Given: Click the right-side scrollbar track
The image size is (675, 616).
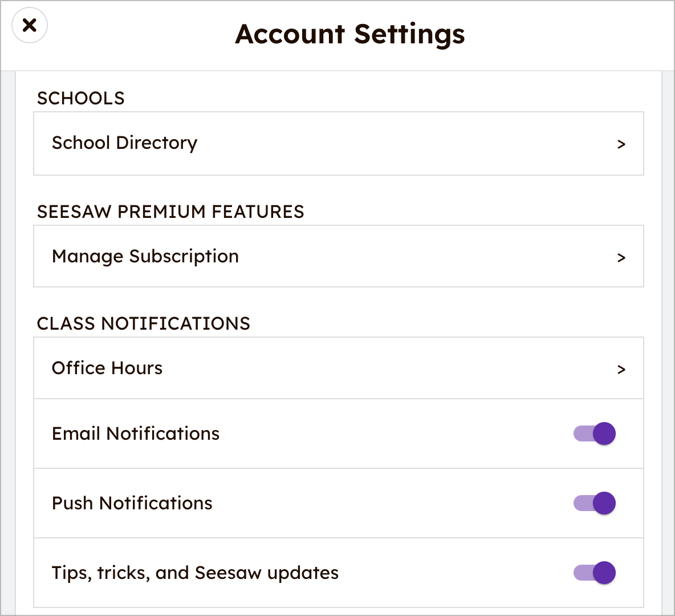Looking at the screenshot, I should tap(668, 342).
